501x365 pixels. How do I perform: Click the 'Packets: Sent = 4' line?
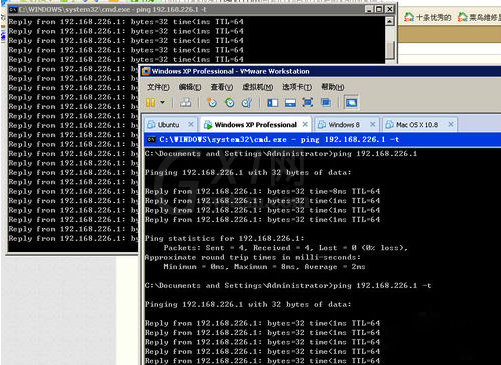click(x=285, y=248)
